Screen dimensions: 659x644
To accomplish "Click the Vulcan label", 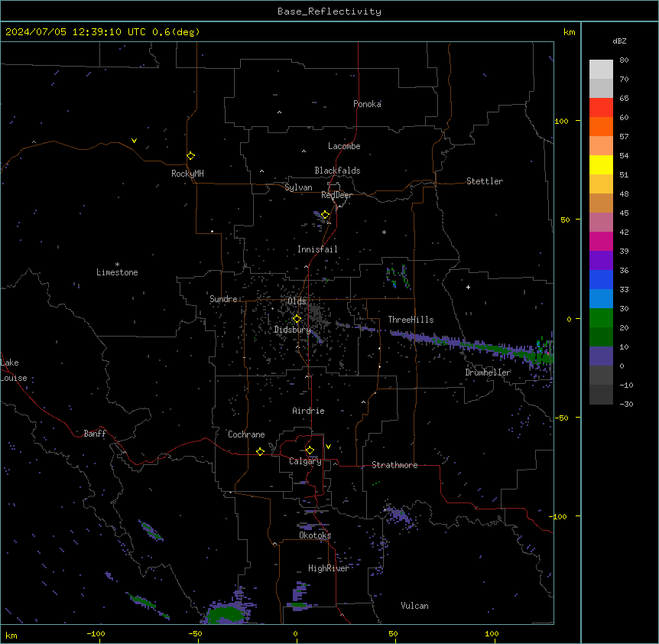I will pyautogui.click(x=414, y=606).
